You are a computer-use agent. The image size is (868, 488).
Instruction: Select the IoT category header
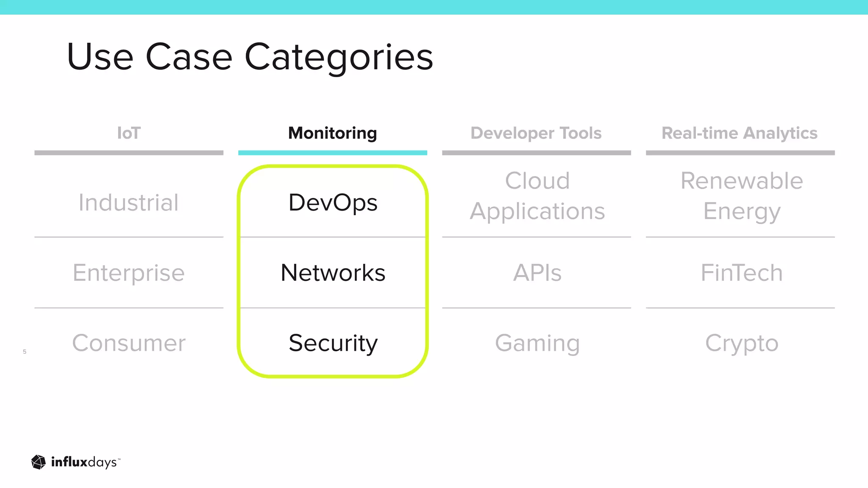[129, 133]
